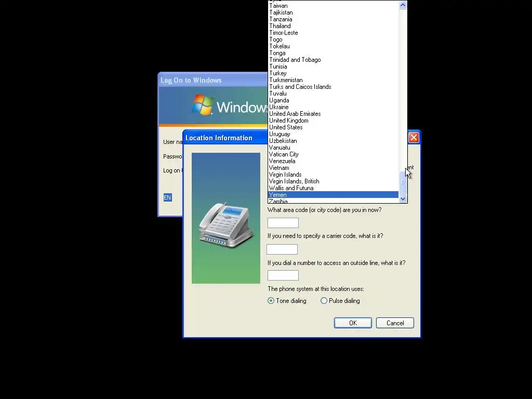Pick Wallis and Futuna from list
Image resolution: width=532 pixels, height=399 pixels.
[333, 188]
